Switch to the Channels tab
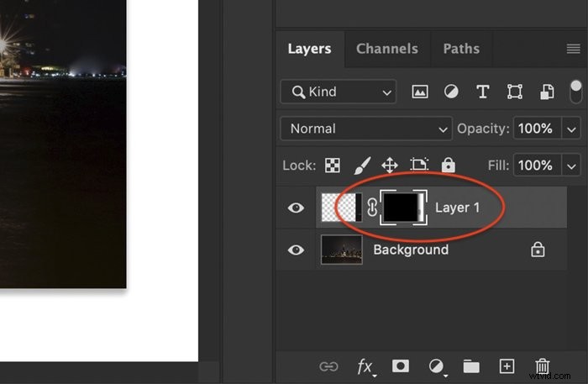Viewport: 588px width, 384px height. pyautogui.click(x=387, y=49)
